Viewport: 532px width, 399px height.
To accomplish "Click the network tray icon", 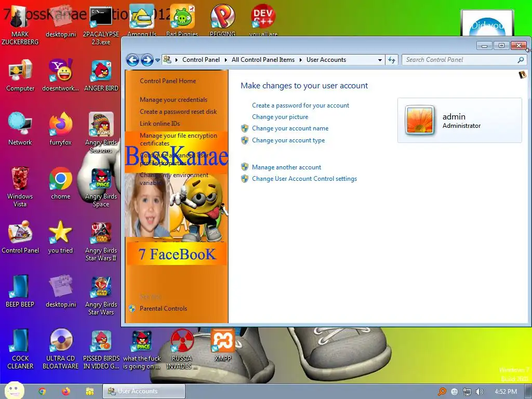I will [x=467, y=392].
